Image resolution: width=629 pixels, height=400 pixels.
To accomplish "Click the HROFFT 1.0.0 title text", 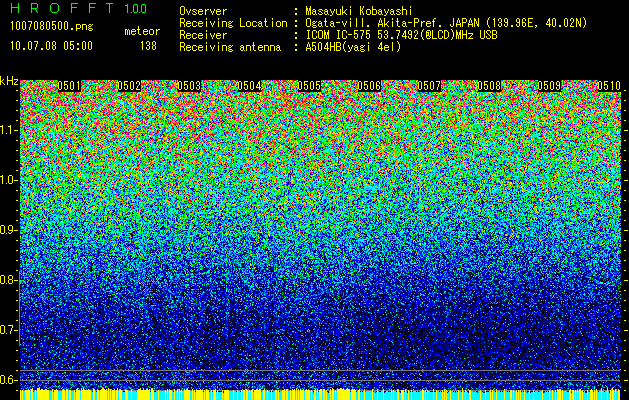I will 78,8.
